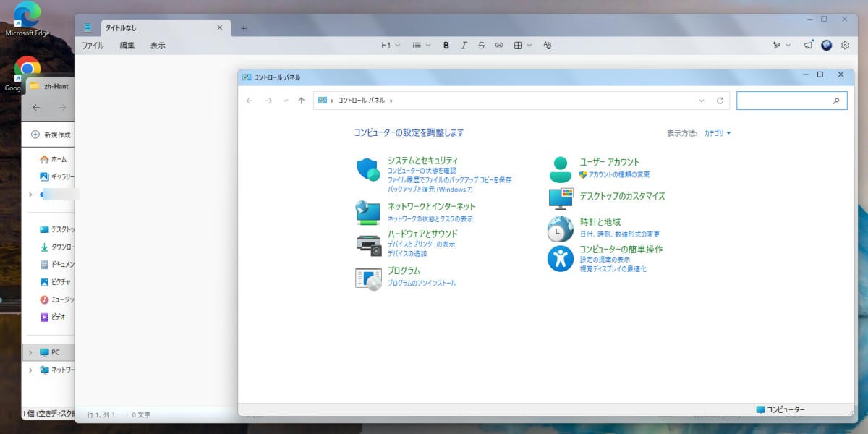
Task: Refresh the Control Panel address bar
Action: (x=720, y=101)
